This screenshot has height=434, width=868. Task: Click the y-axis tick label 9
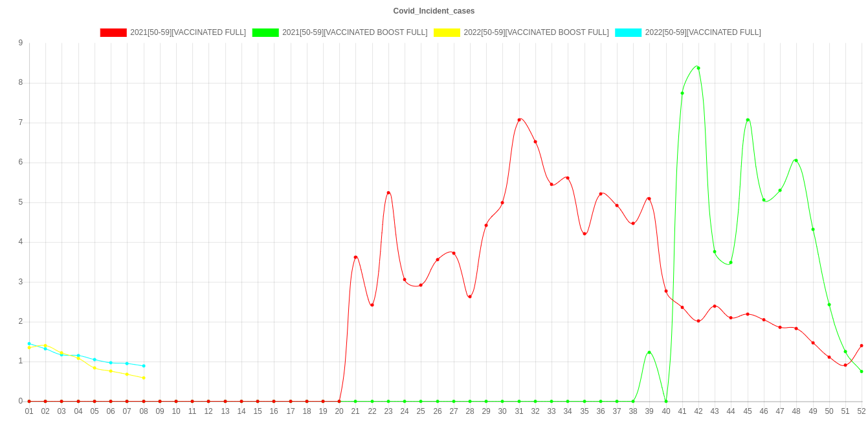[x=21, y=43]
